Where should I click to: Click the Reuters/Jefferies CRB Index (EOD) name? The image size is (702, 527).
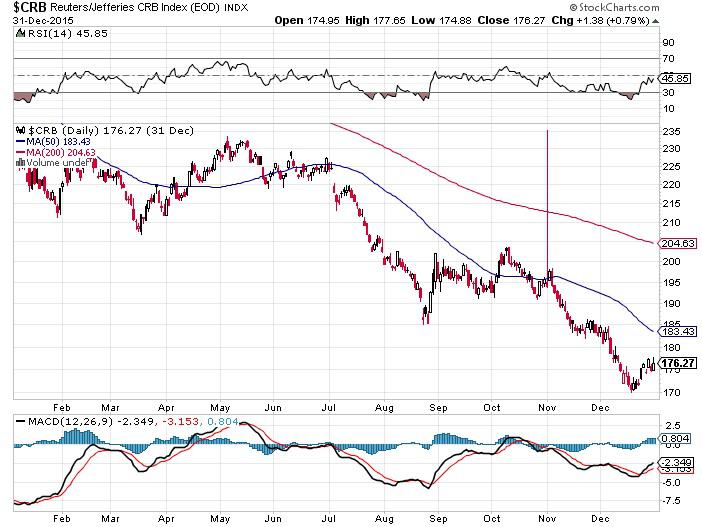click(134, 8)
